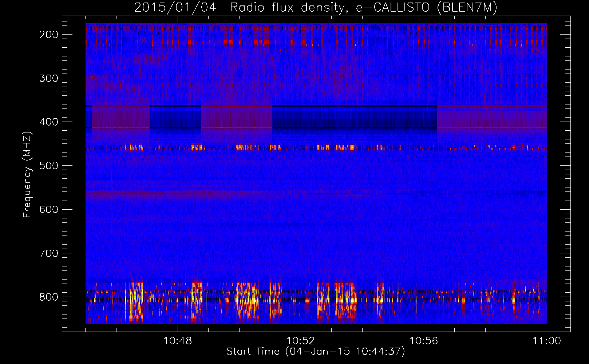
Task: Click the 200 frequency tick label
Action: 49,35
